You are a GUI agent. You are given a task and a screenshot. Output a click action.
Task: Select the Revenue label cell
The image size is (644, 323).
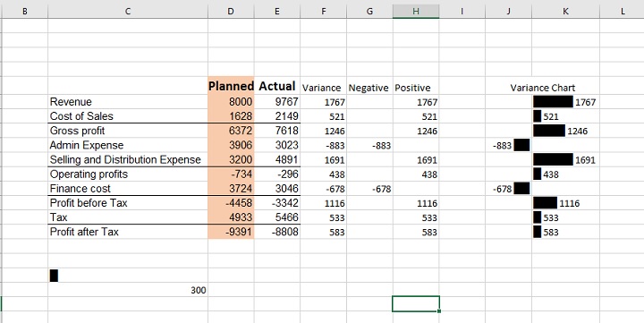128,102
